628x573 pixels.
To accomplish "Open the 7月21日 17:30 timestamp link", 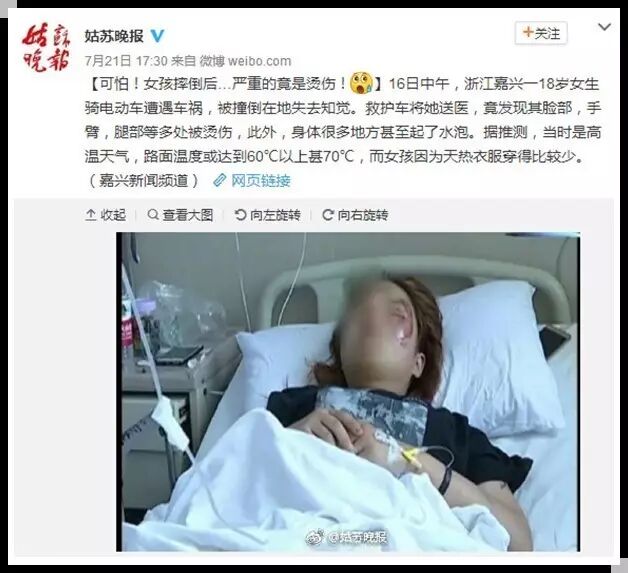I will tap(126, 61).
